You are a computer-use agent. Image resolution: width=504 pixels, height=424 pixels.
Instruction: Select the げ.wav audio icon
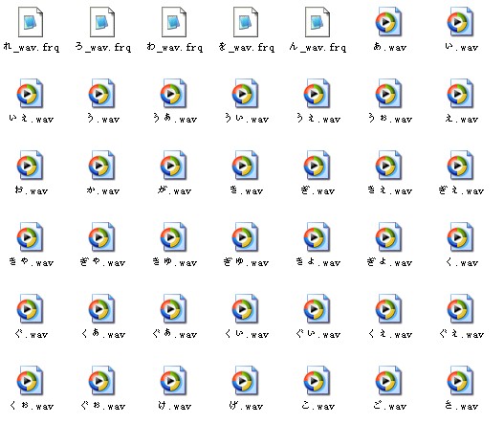(245, 380)
